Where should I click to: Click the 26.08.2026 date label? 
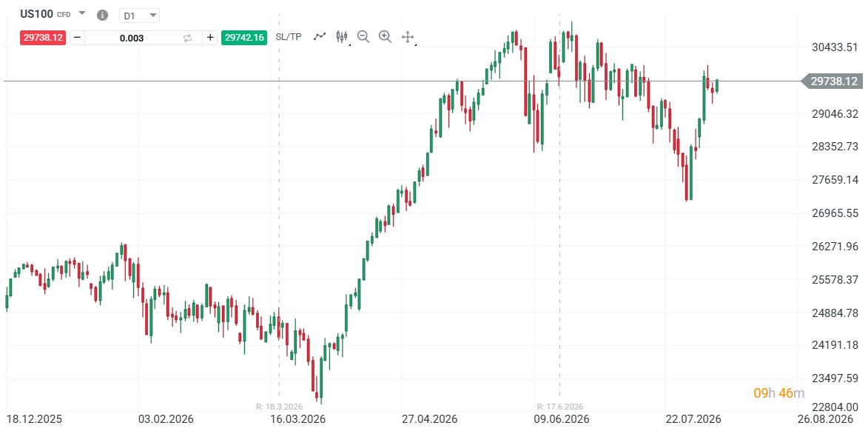pyautogui.click(x=825, y=419)
